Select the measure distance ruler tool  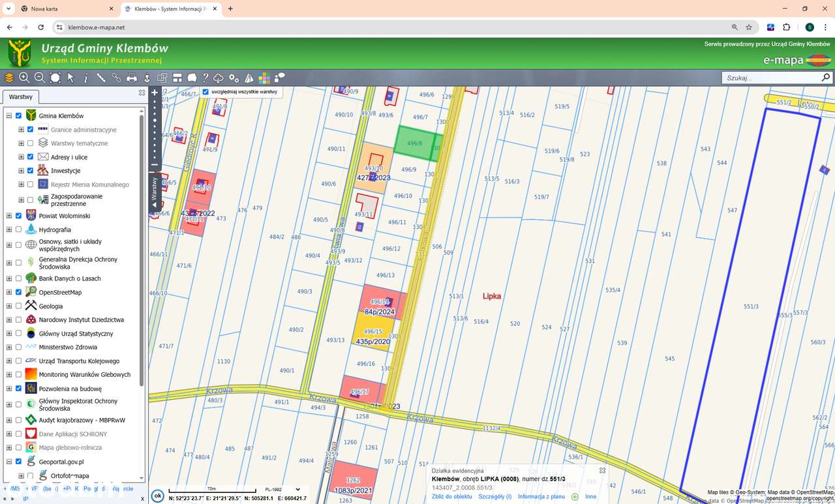pyautogui.click(x=101, y=78)
